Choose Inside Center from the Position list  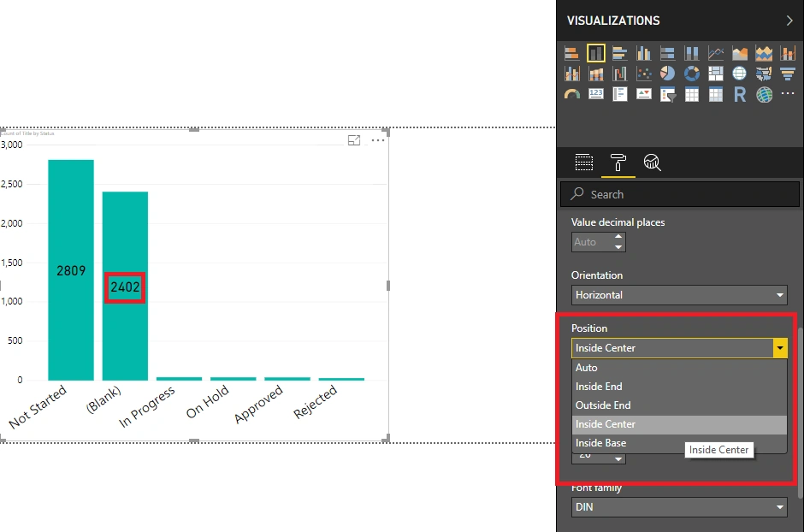[x=679, y=424]
